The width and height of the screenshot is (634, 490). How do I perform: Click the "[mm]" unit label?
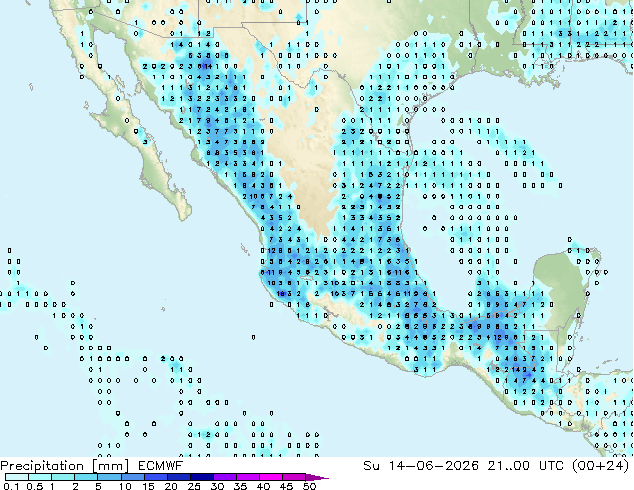110,466
